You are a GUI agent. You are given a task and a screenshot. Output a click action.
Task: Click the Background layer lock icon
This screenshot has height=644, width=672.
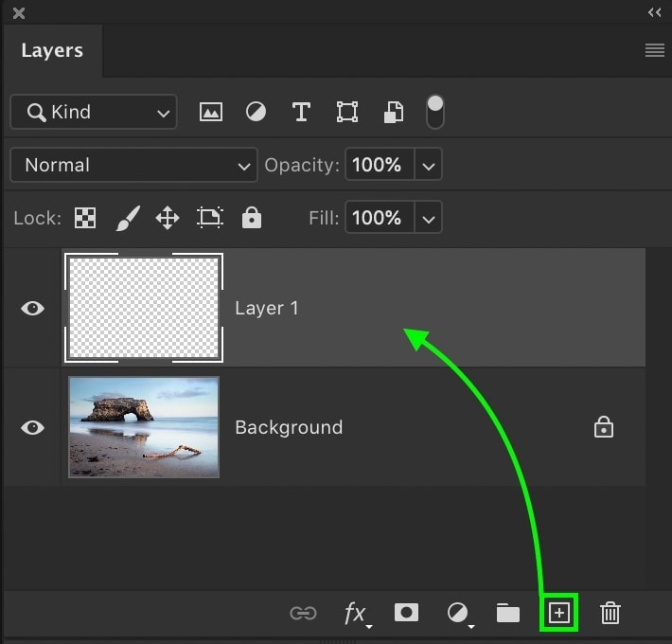604,427
